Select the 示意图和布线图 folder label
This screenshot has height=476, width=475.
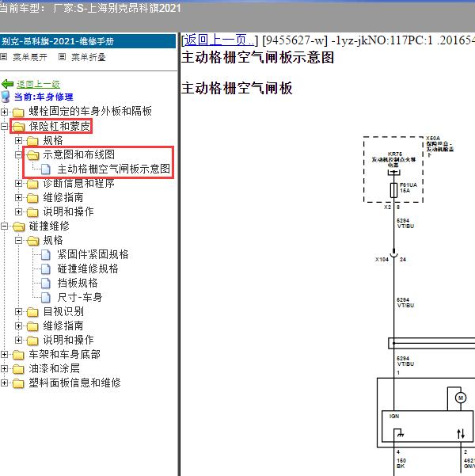tap(79, 154)
